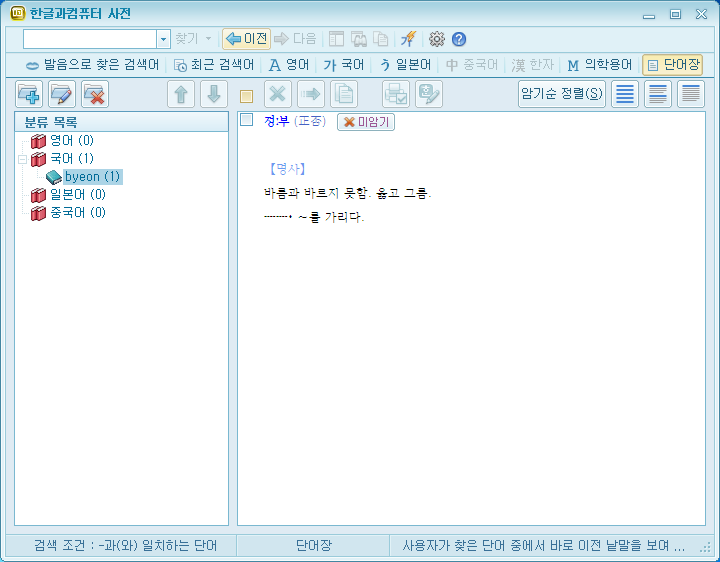Open the 발음으로 찾은 검색어 tab
The image size is (720, 562).
92,65
